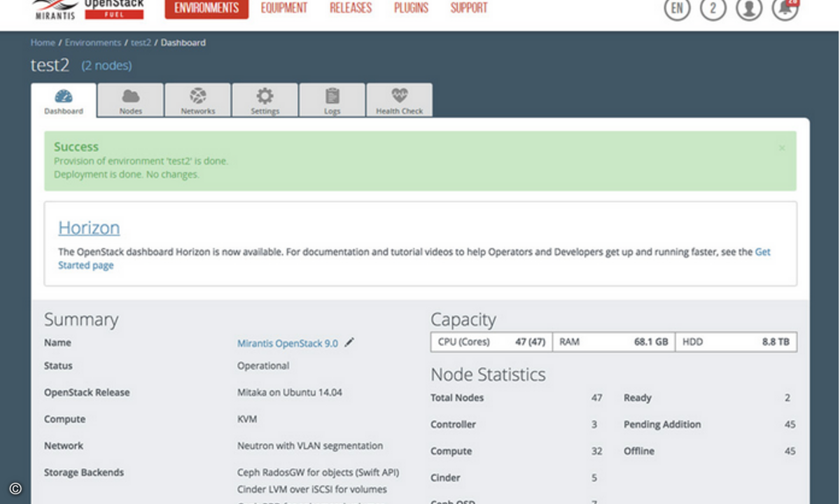View the Logs tab
Viewport: 840px width, 504px height.
(x=332, y=101)
